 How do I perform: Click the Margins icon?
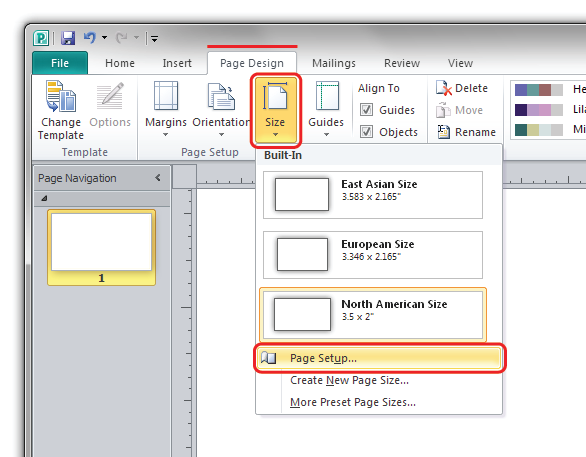coord(166,96)
